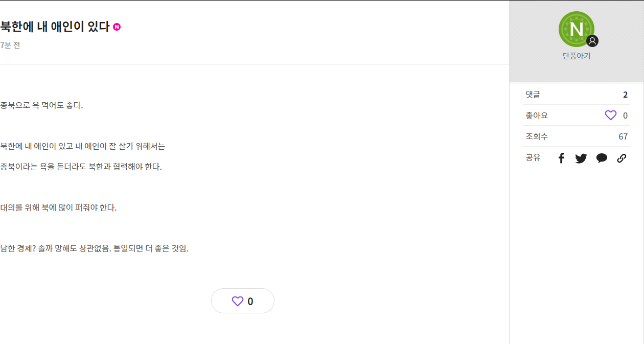This screenshot has width=644, height=344.
Task: Click the heart icon beside 좋아요 in the sidebar
Action: pos(611,116)
